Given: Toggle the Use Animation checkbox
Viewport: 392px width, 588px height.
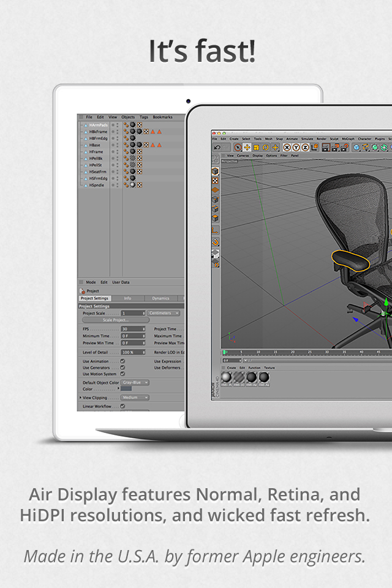Looking at the screenshot, I should 123,361.
